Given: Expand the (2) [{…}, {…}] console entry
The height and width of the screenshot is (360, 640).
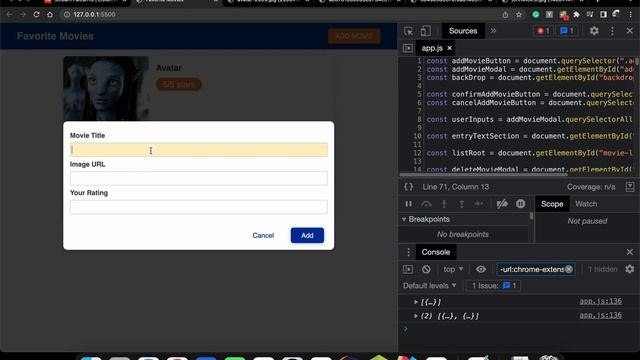Looking at the screenshot, I should tap(416, 316).
